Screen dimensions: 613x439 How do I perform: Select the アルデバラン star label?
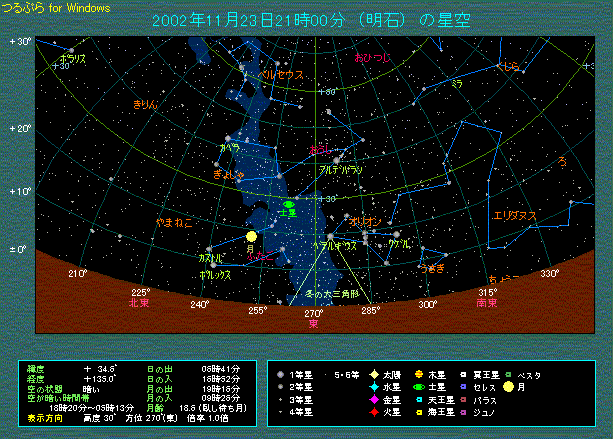(340, 171)
